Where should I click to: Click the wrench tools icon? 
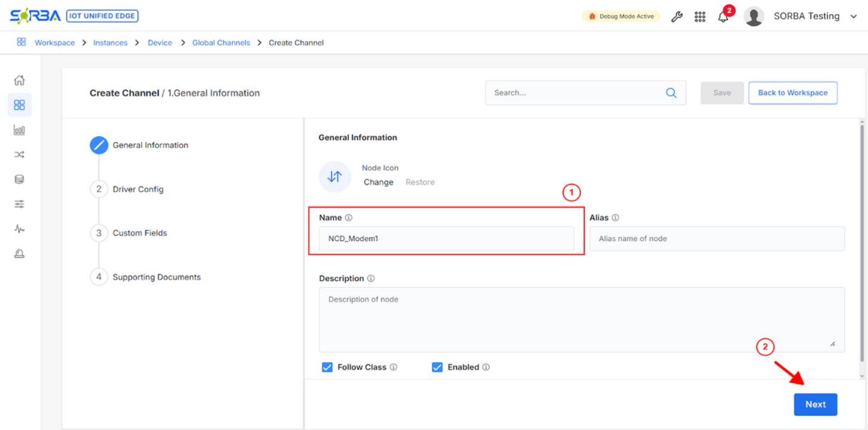click(x=676, y=17)
